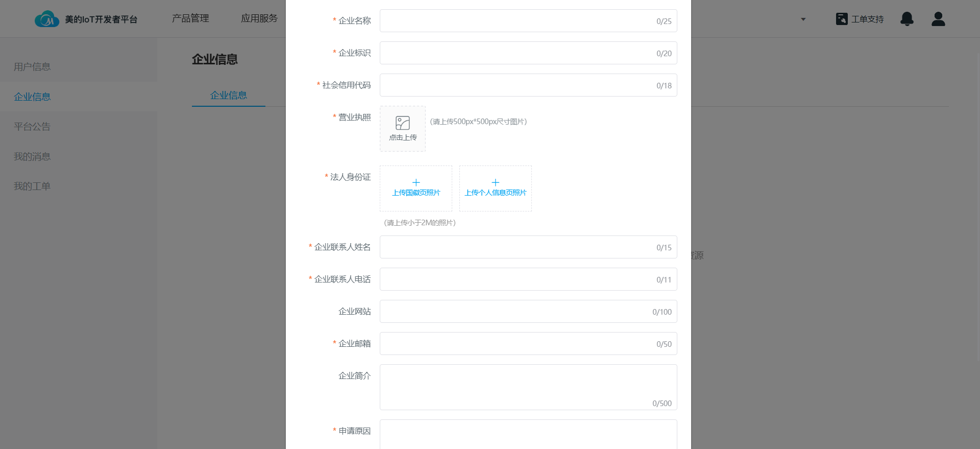Screen dimensions: 980x449
Task: Open 应用服务 in the top menu
Action: coord(259,18)
